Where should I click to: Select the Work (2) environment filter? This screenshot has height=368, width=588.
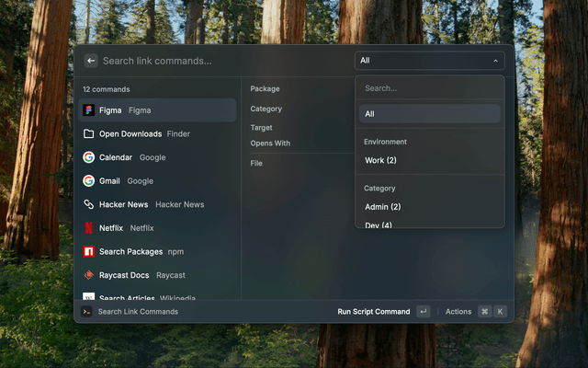point(430,160)
